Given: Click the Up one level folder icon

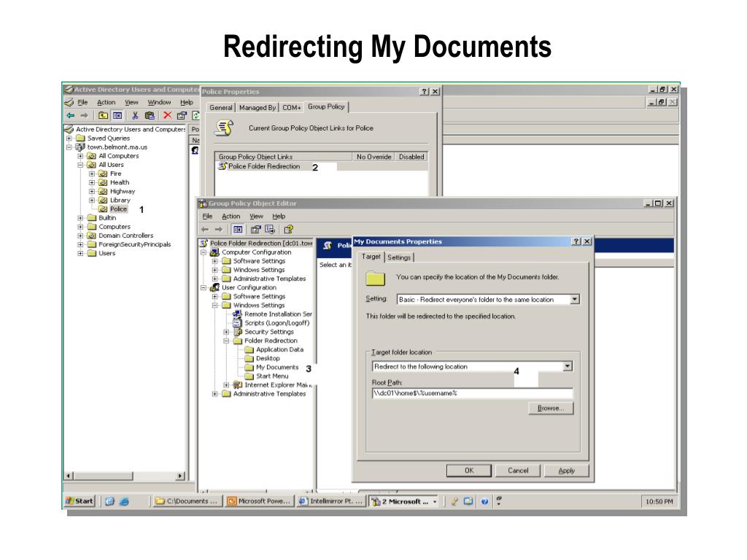Looking at the screenshot, I should (x=103, y=115).
